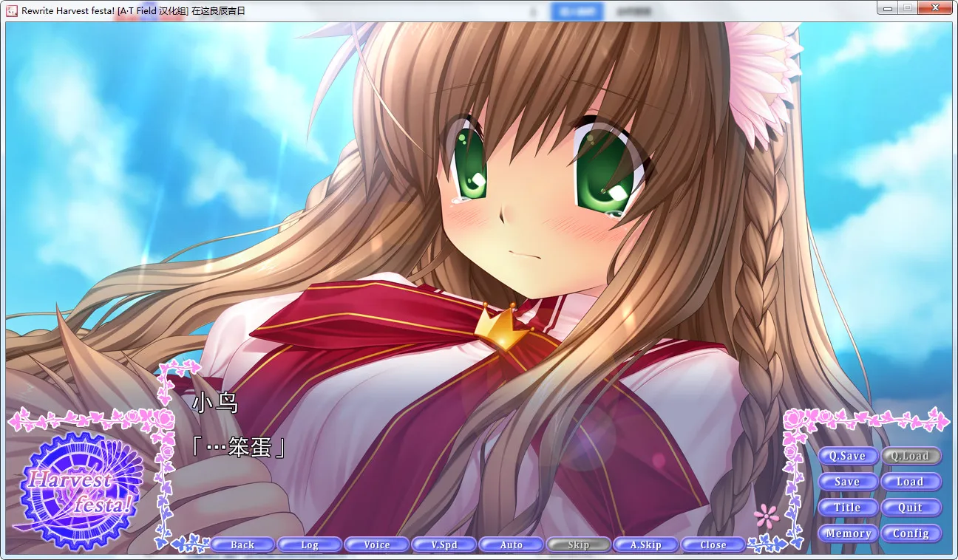The image size is (958, 560).
Task: Open the V.Spd voice speed control
Action: [x=444, y=544]
